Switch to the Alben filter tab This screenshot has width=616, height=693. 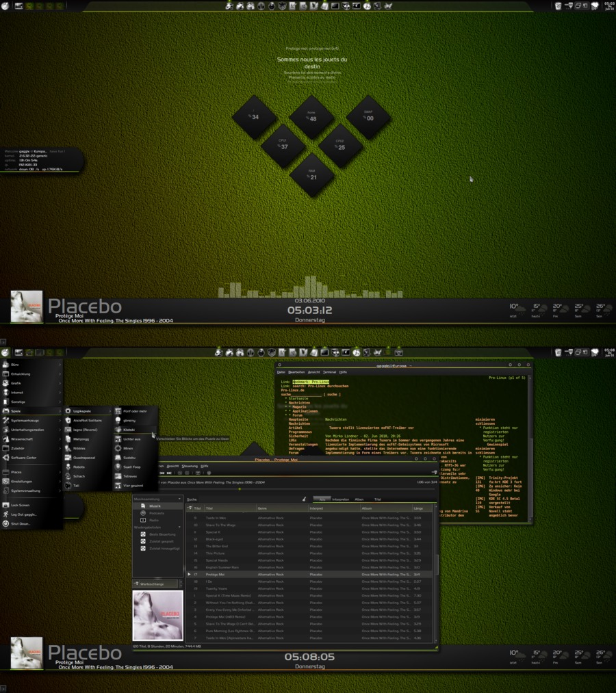point(359,499)
